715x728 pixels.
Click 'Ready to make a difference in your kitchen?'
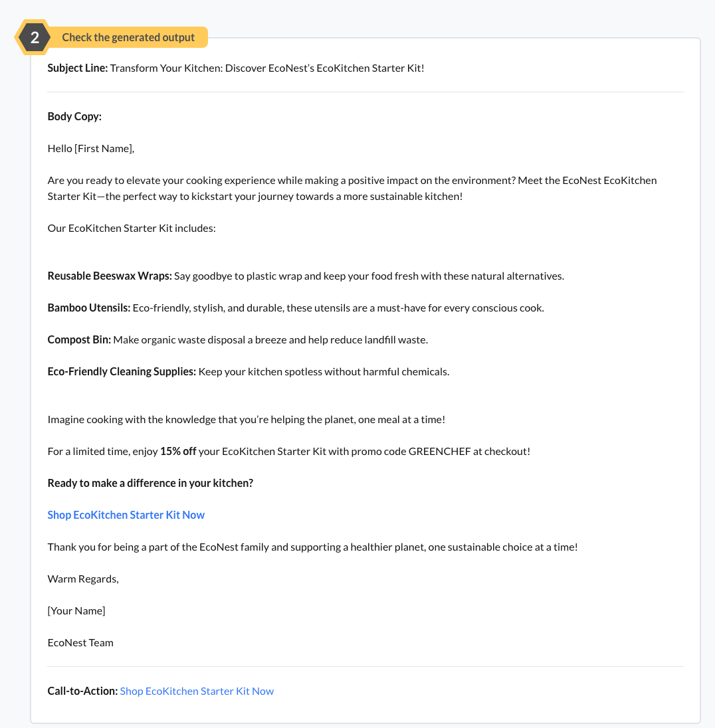pyautogui.click(x=150, y=483)
